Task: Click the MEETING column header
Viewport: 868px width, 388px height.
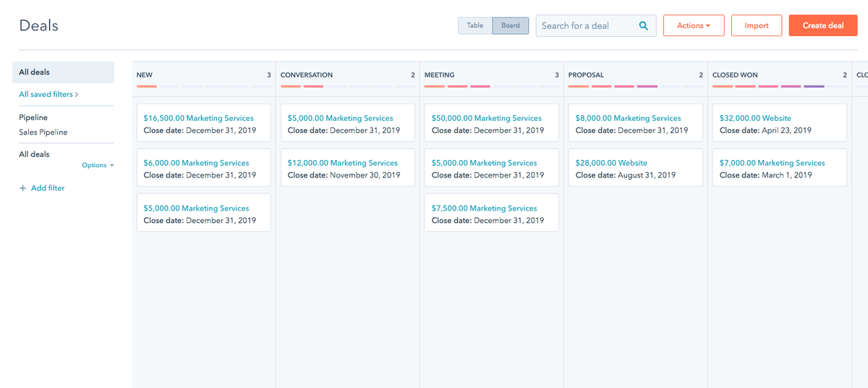Action: [440, 75]
